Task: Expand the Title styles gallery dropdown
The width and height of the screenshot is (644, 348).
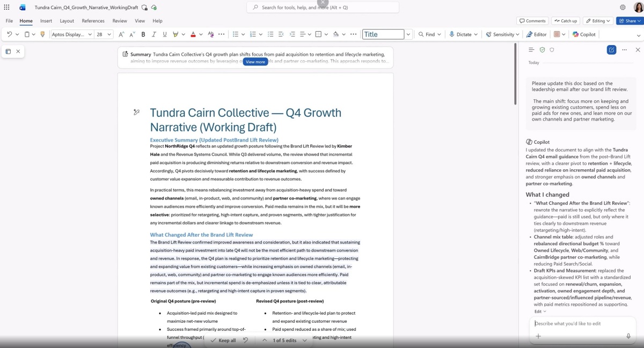Action: click(408, 34)
